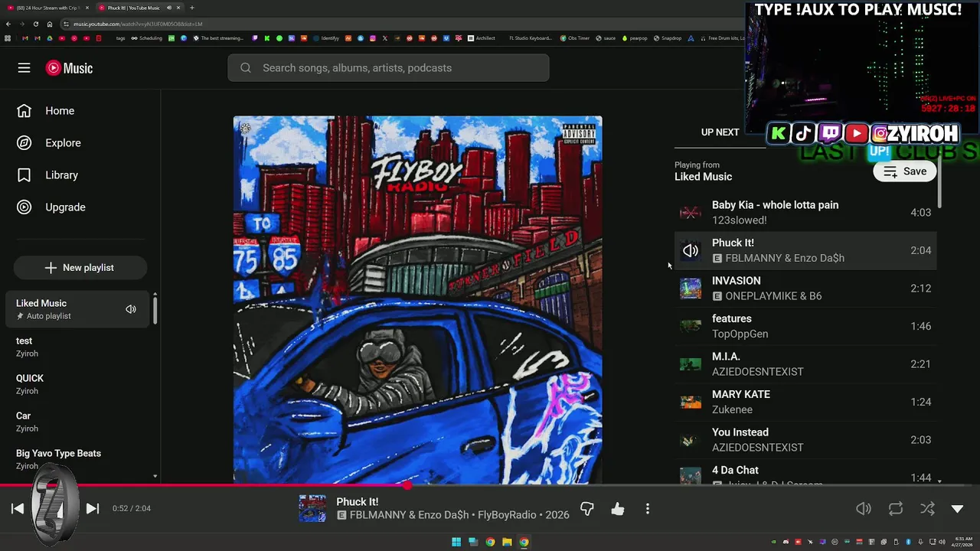Open the Architect bookmark
980x551 pixels.
[482, 38]
